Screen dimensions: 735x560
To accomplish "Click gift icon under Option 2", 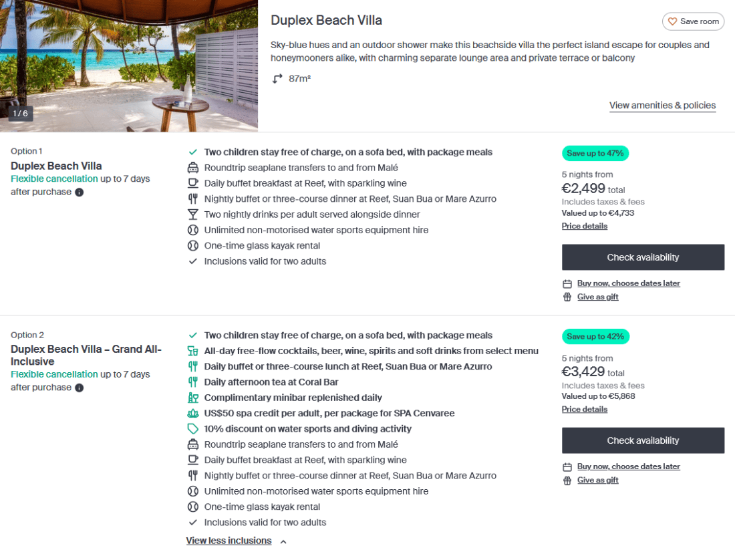I will coord(567,480).
